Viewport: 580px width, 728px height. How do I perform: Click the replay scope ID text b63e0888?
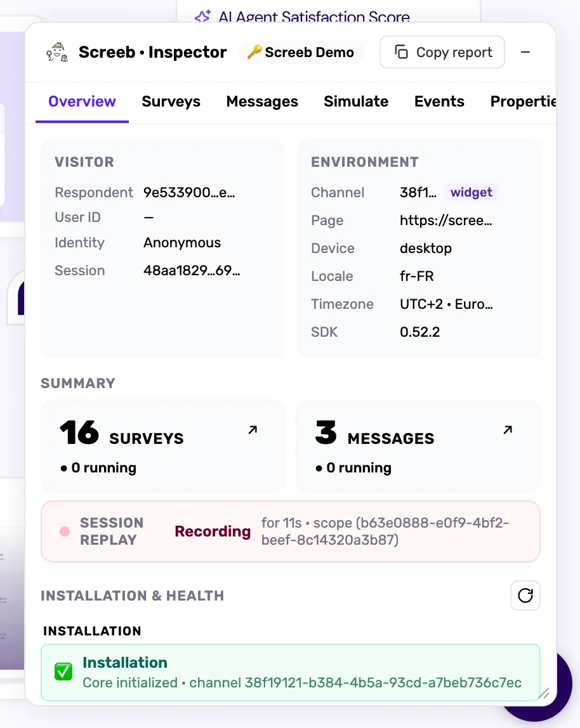pyautogui.click(x=385, y=531)
